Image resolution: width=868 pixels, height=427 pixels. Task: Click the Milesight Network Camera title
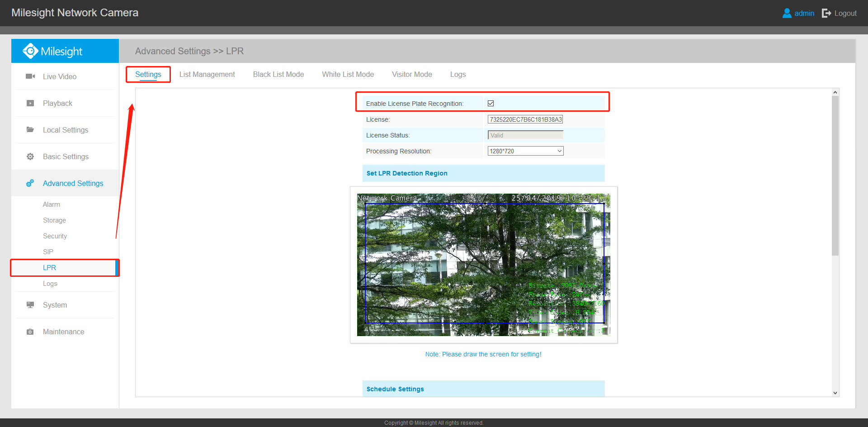[75, 13]
